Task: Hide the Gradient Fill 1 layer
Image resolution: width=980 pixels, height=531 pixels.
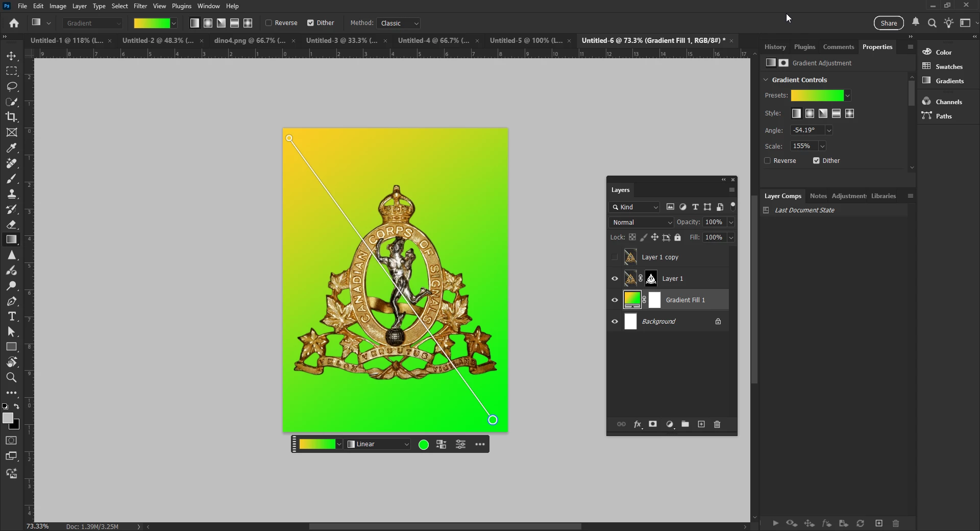Action: pos(615,300)
